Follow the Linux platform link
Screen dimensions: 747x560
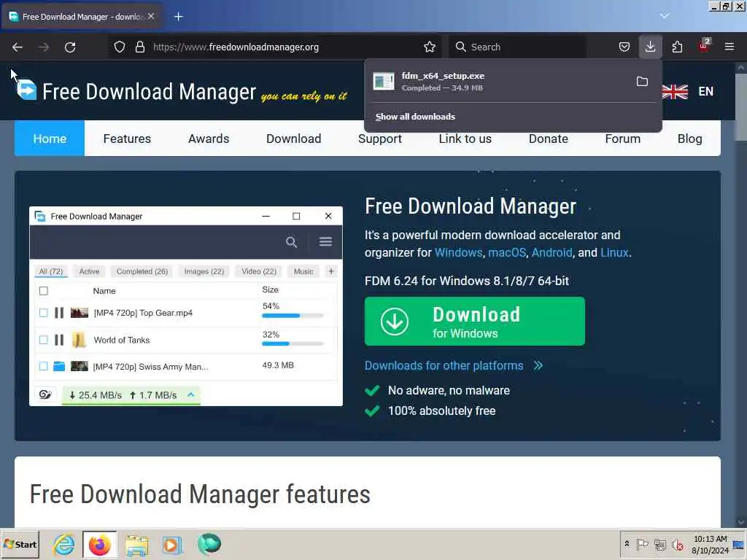coord(614,252)
